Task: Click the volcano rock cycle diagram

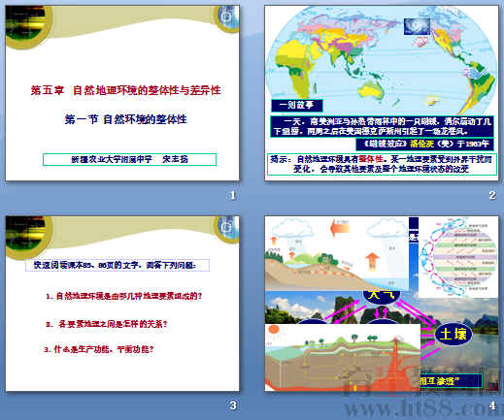Action: pyautogui.click(x=343, y=357)
